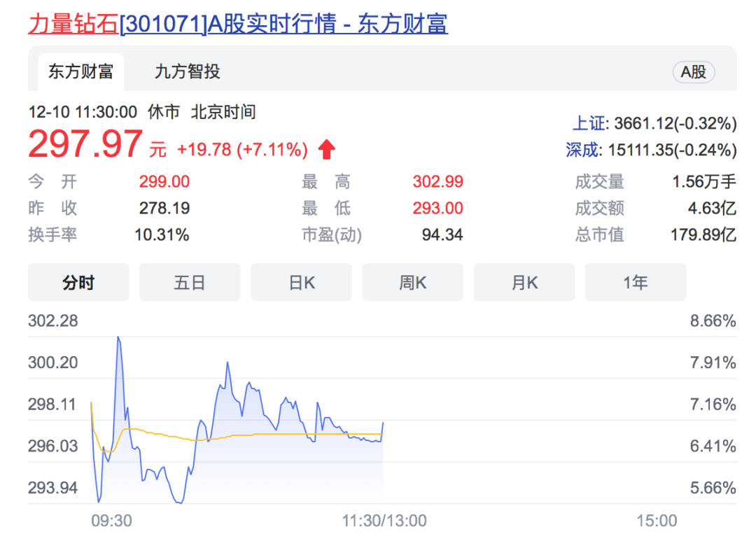
Task: Click the A股 pill button
Action: [693, 72]
